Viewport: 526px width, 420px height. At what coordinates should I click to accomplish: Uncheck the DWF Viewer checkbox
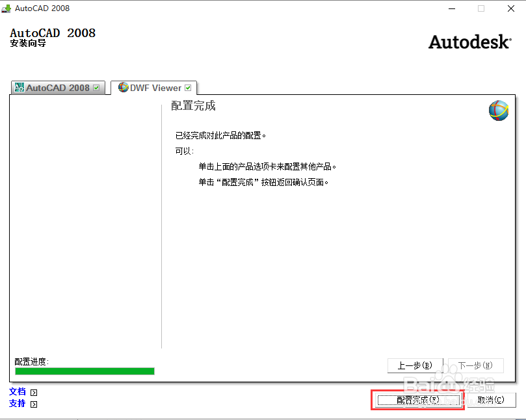(188, 87)
